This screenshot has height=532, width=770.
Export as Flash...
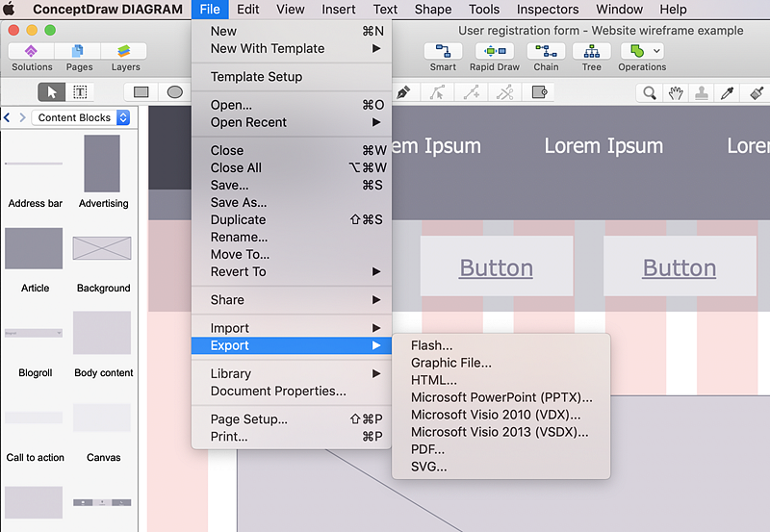[500, 345]
